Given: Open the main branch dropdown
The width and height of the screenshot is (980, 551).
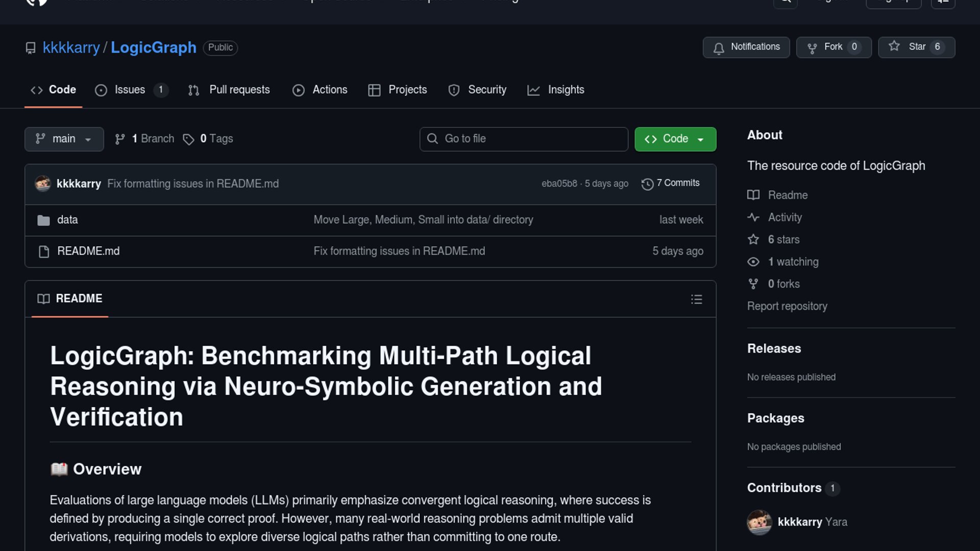Looking at the screenshot, I should (x=64, y=139).
